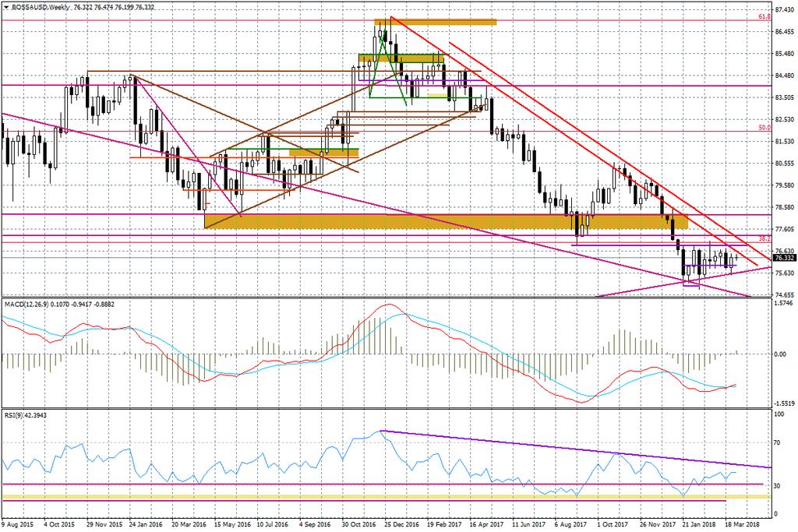Click the 9 Aug 2015 date label
The image size is (798, 532).
[x=17, y=524]
